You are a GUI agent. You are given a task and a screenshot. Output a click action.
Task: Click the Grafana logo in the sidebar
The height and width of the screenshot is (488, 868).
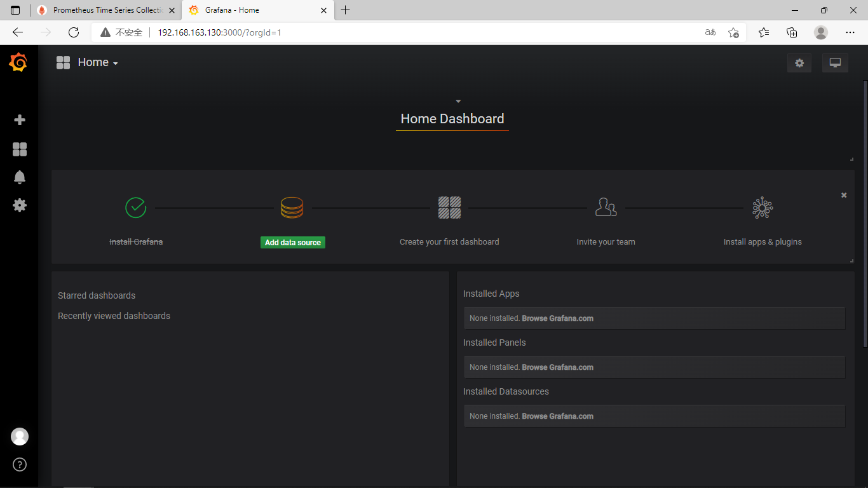click(x=18, y=62)
